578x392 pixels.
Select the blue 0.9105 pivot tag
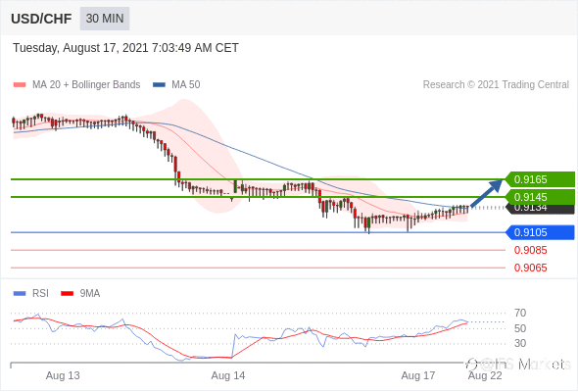pyautogui.click(x=540, y=232)
